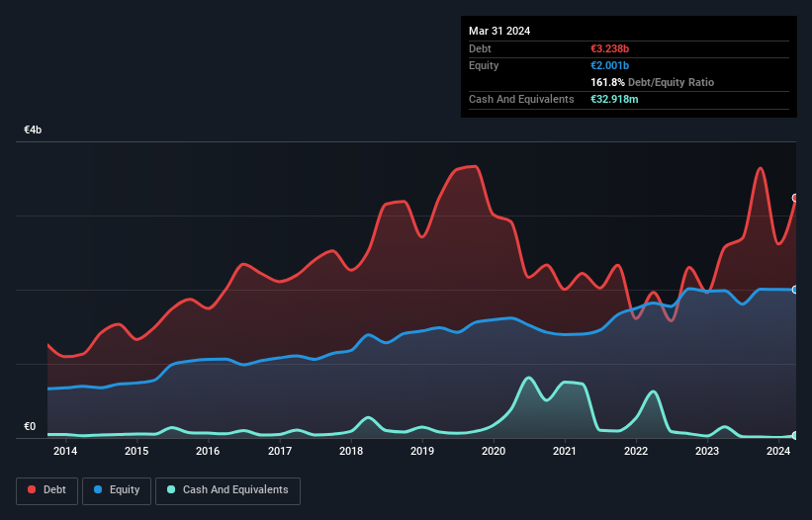Select the 2023 x-axis label
The width and height of the screenshot is (812, 520).
[707, 451]
